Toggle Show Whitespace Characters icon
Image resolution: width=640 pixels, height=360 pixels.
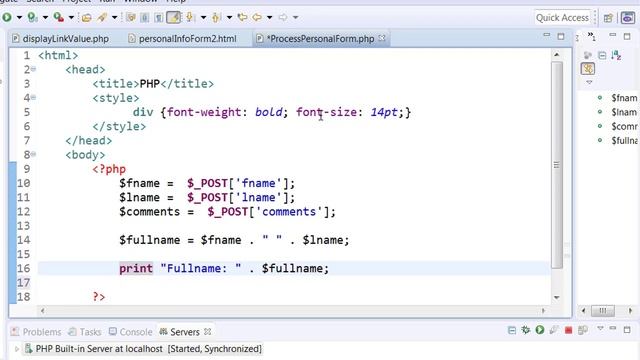(159, 18)
